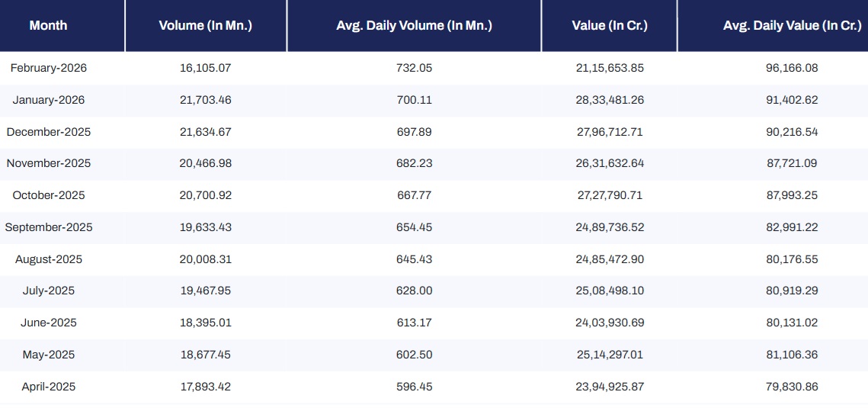Click the Avg. Daily Volume column header
This screenshot has height=408, width=868.
(x=414, y=25)
